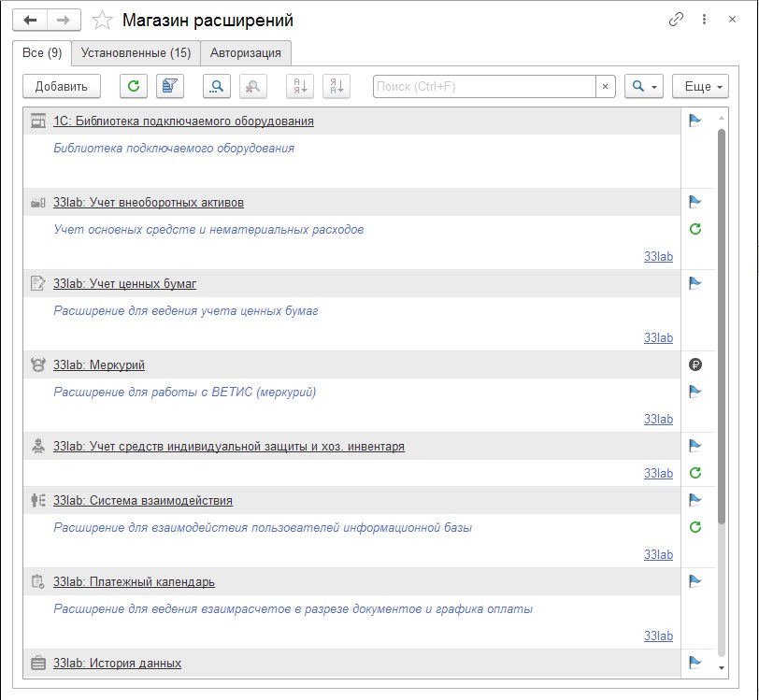Close the Магазин расширений window
Image resolution: width=759 pixels, height=700 pixels.
(733, 20)
